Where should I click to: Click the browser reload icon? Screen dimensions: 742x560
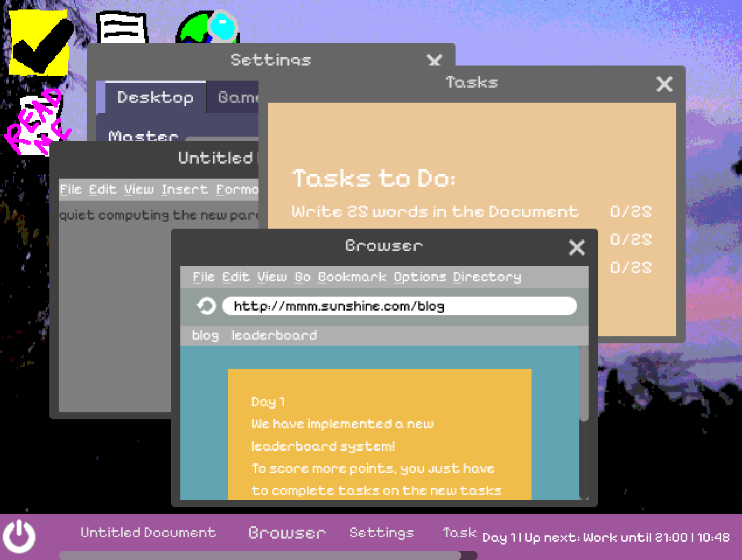point(206,306)
